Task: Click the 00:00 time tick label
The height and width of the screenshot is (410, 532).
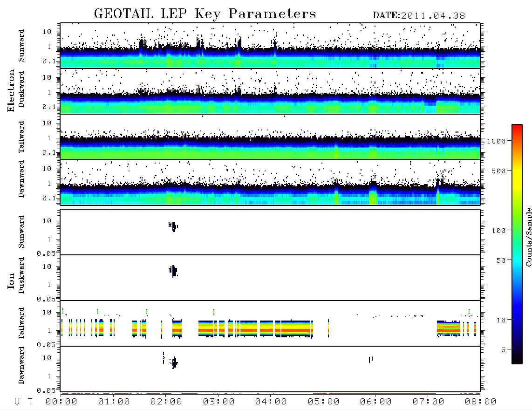Action: tap(61, 402)
